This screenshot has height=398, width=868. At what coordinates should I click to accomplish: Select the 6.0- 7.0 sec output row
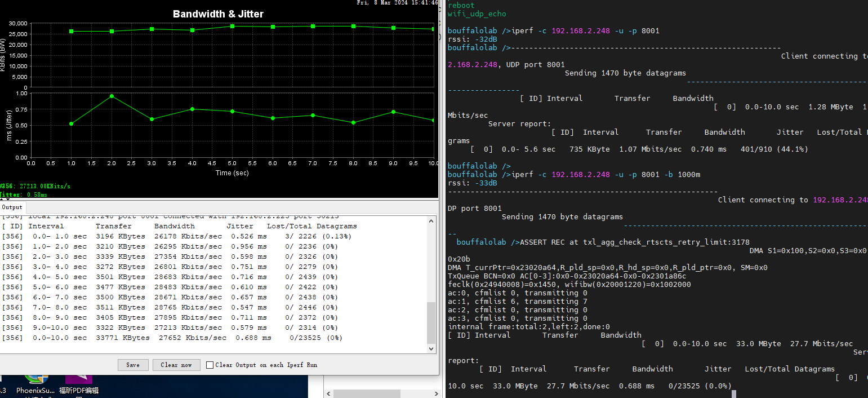point(170,297)
